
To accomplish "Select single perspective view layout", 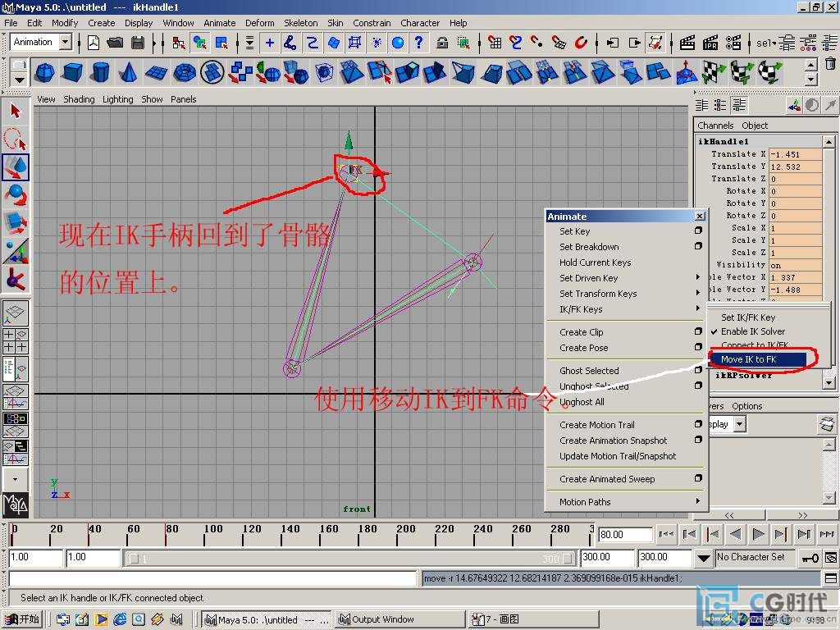I will (x=16, y=313).
